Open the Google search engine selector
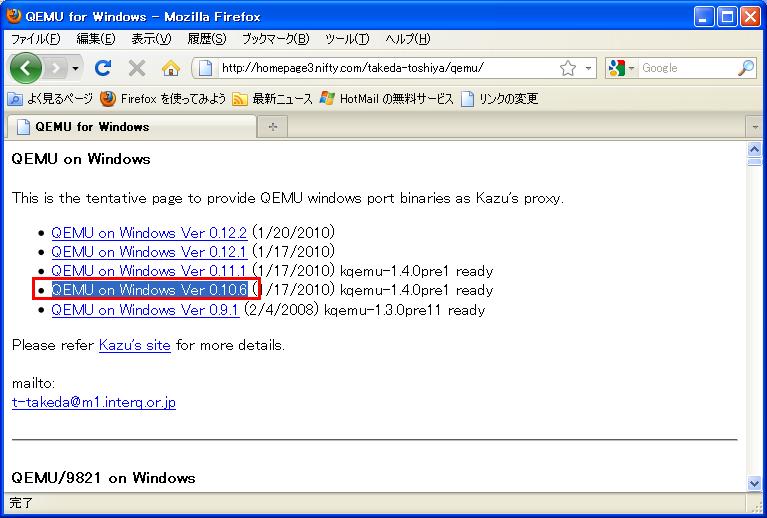The width and height of the screenshot is (767, 518). [621, 68]
